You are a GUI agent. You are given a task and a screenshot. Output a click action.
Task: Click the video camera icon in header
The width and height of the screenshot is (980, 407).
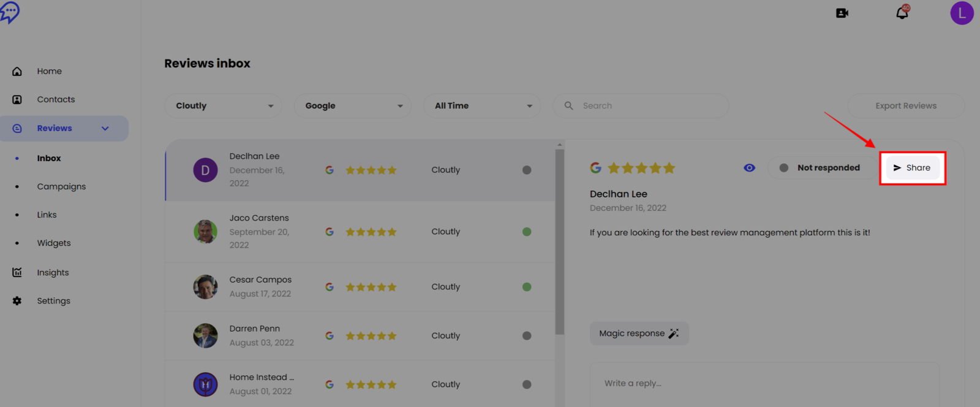click(x=842, y=13)
